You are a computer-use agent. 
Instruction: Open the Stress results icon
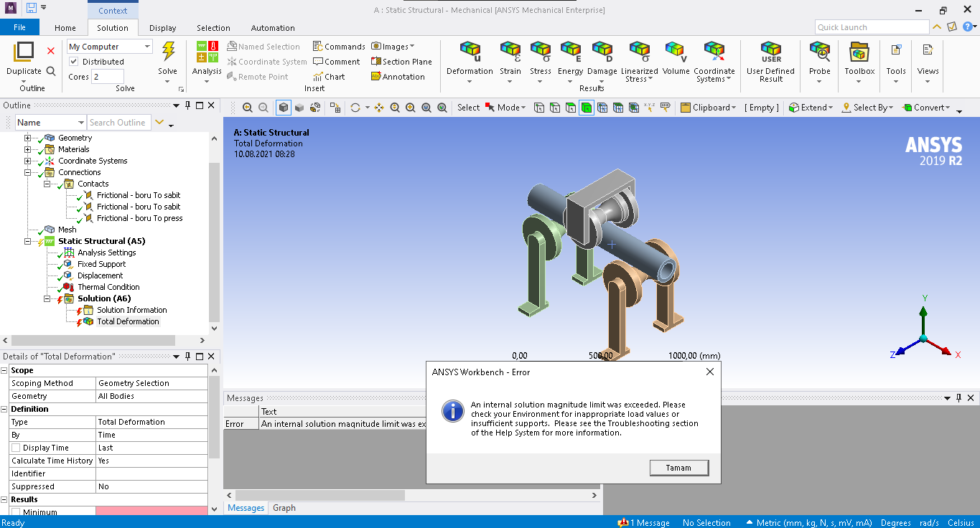tap(541, 52)
